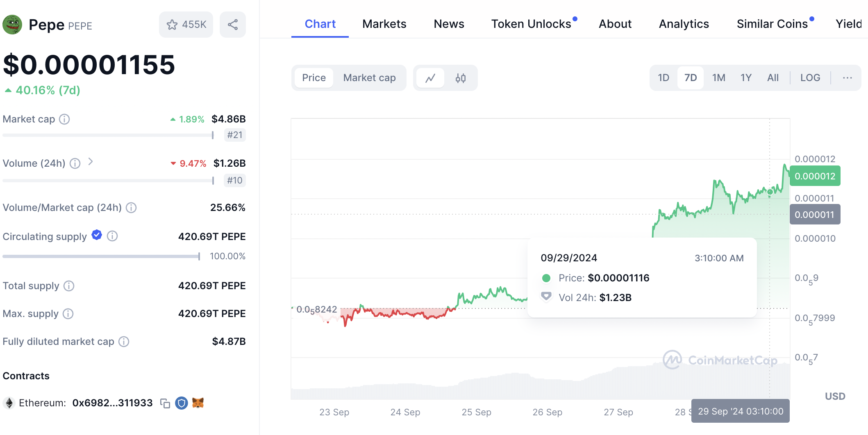The height and width of the screenshot is (435, 868).
Task: Click the $0.00001155 price text
Action: (89, 65)
